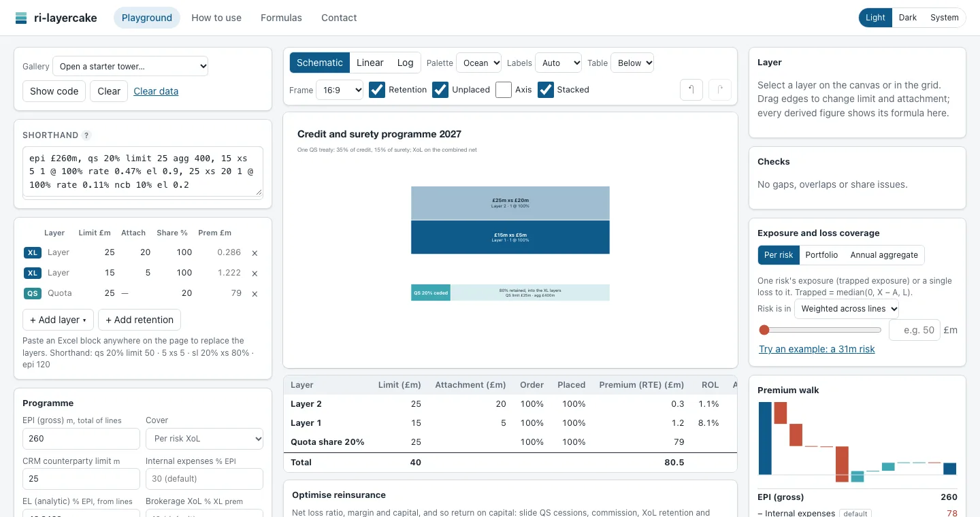Select the Light theme option
Image resolution: width=980 pixels, height=517 pixels.
[x=876, y=18]
